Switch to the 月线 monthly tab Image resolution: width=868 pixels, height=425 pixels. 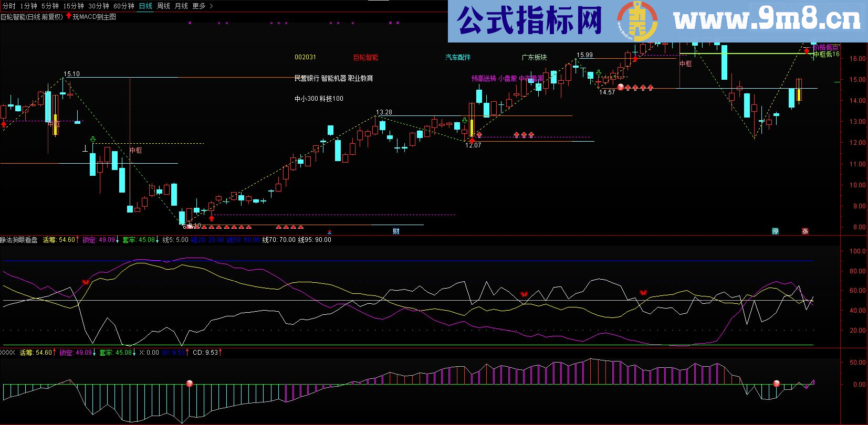[181, 6]
